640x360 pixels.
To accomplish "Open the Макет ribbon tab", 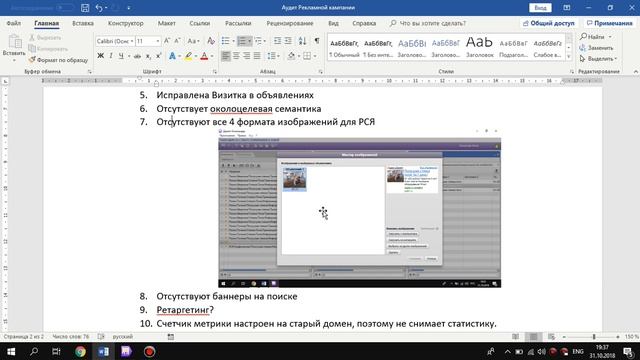I will [167, 23].
